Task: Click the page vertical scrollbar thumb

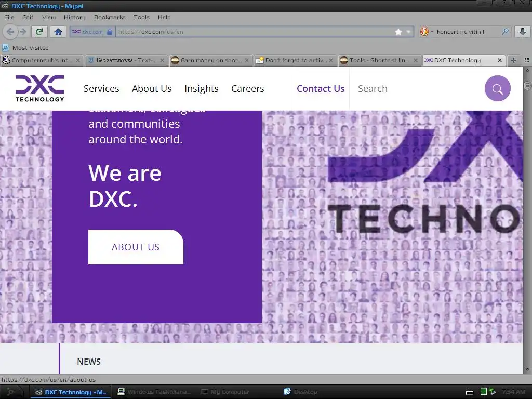Action: 527,86
